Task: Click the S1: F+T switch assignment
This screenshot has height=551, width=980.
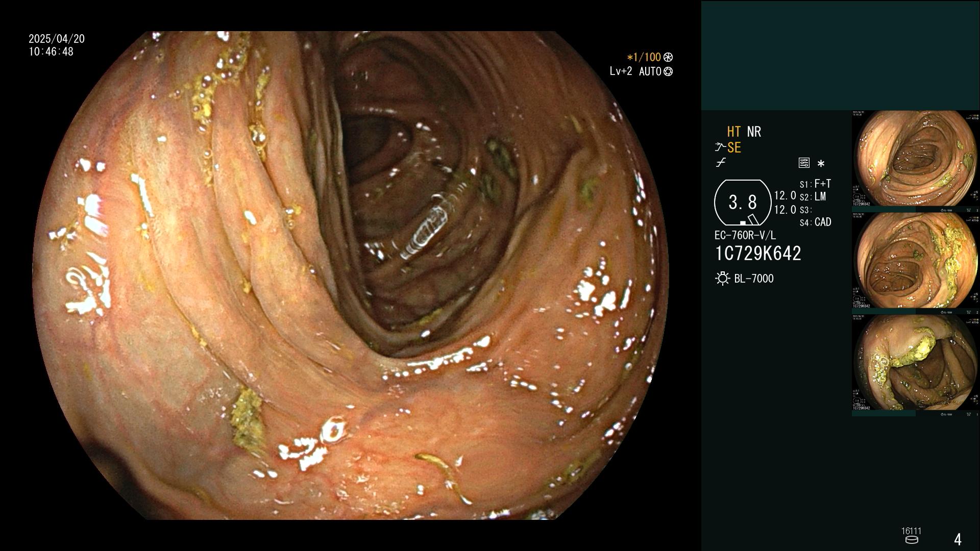Action: 815,184
